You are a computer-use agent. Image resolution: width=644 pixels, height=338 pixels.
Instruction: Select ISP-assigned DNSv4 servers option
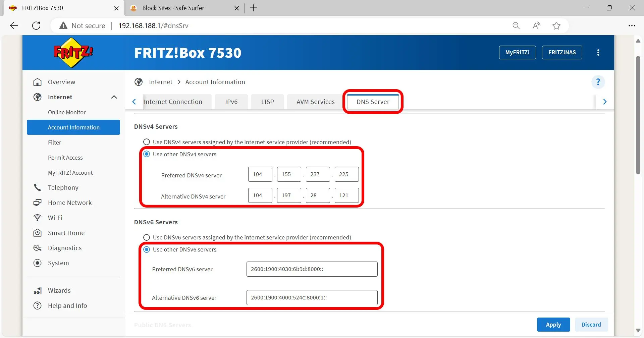147,142
